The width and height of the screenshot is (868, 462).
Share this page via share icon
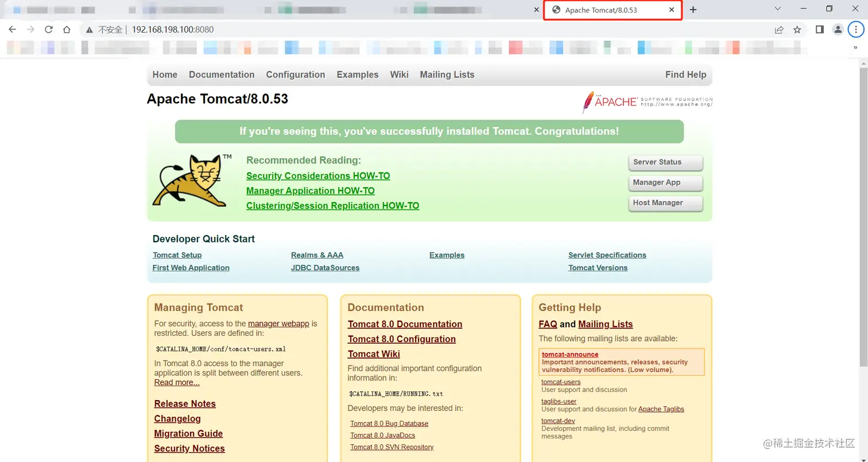click(x=779, y=29)
